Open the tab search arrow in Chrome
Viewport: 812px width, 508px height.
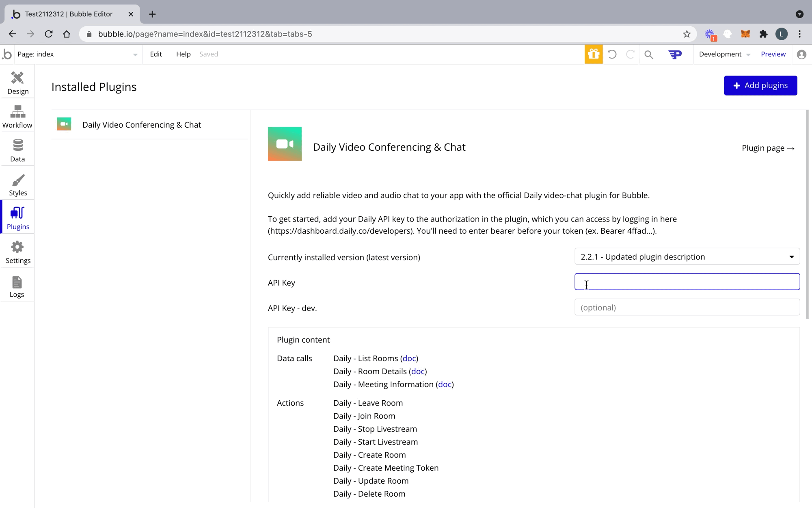click(x=799, y=14)
